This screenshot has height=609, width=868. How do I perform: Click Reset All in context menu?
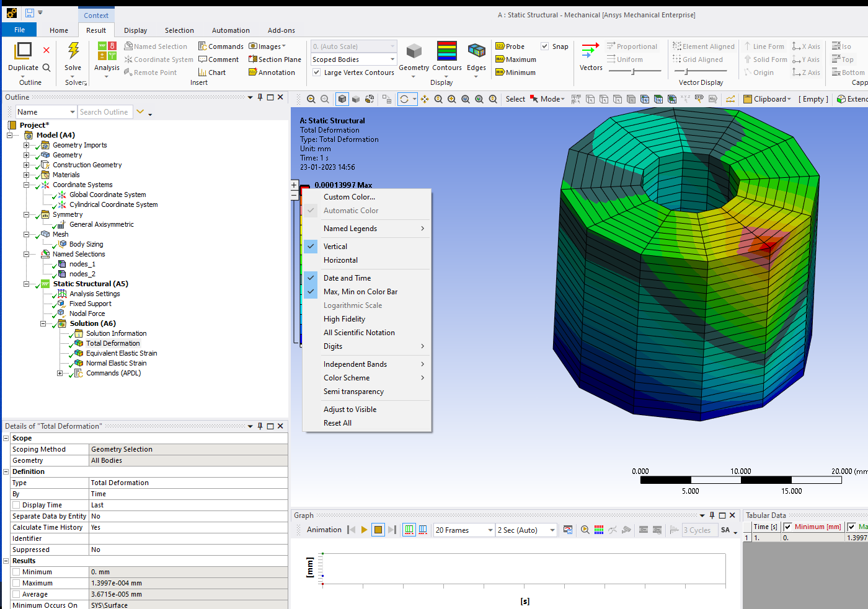click(337, 423)
